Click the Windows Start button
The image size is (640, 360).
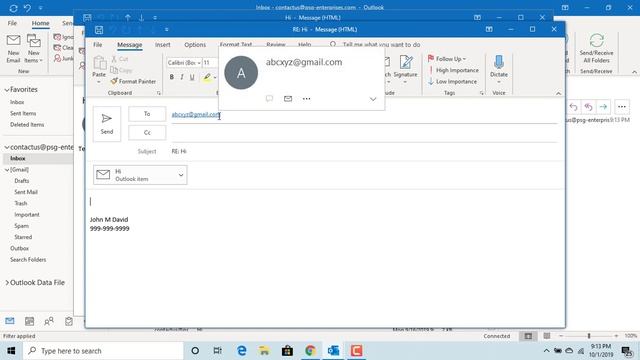click(x=11, y=351)
